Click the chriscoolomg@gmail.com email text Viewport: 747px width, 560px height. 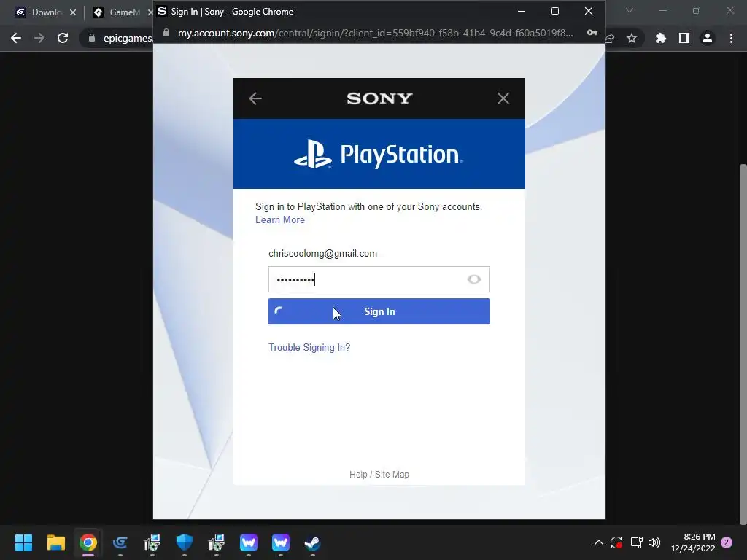322,254
